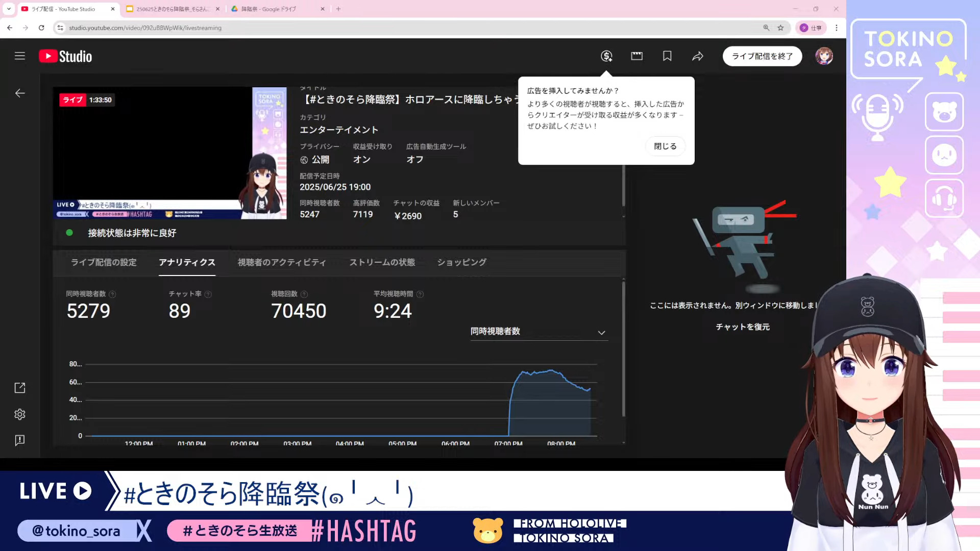Click the address bar URL field

(408, 28)
